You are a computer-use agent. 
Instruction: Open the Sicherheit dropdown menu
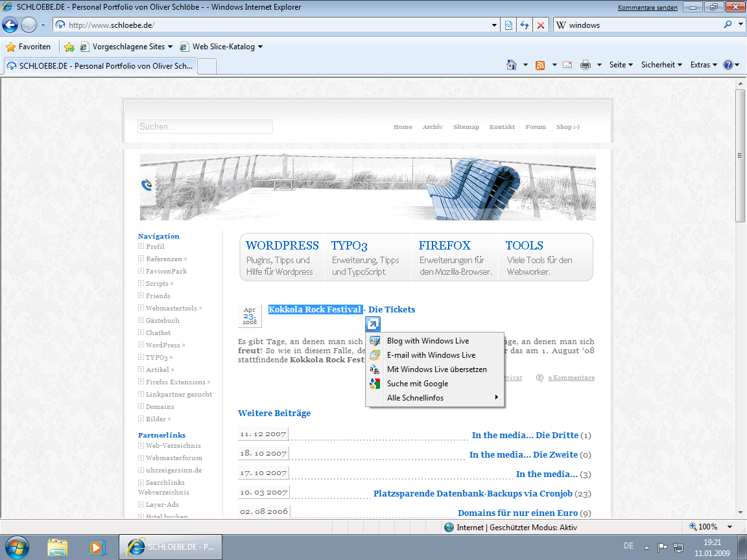click(661, 65)
